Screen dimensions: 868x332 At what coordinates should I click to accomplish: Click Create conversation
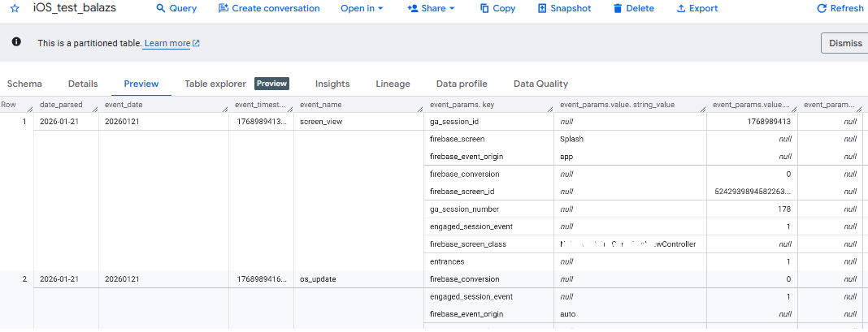click(x=269, y=8)
